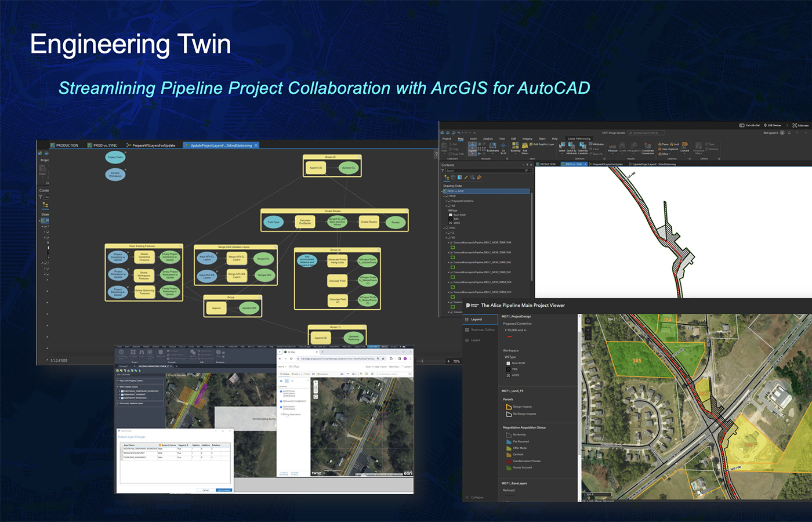Collapse the SYNC group in Contents
Image resolution: width=812 pixels, height=522 pixels.
444,228
